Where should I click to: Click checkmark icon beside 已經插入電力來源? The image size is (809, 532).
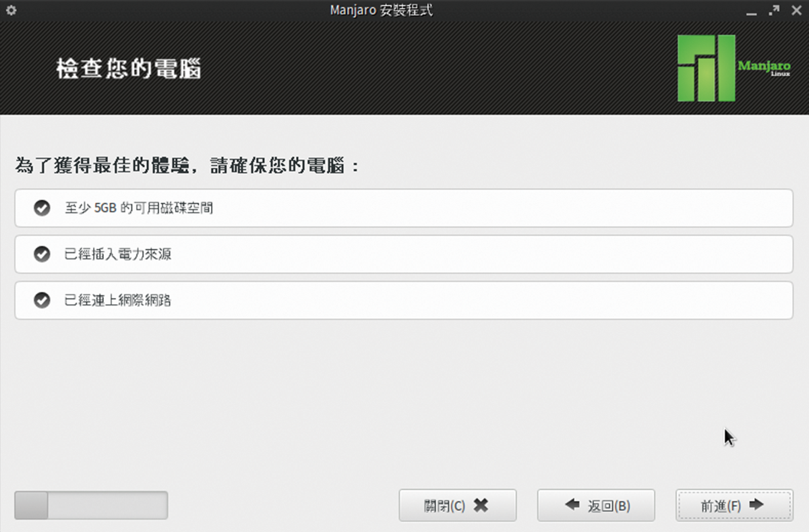point(42,254)
